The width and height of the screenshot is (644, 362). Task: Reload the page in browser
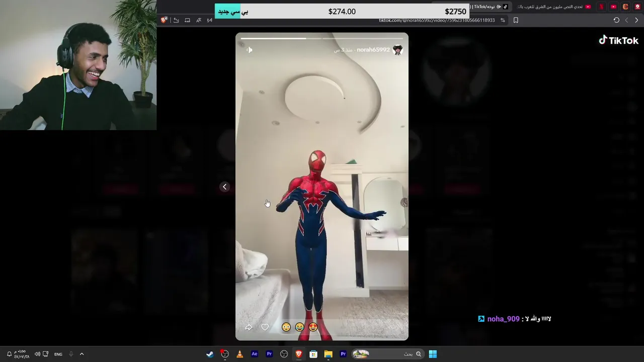616,20
